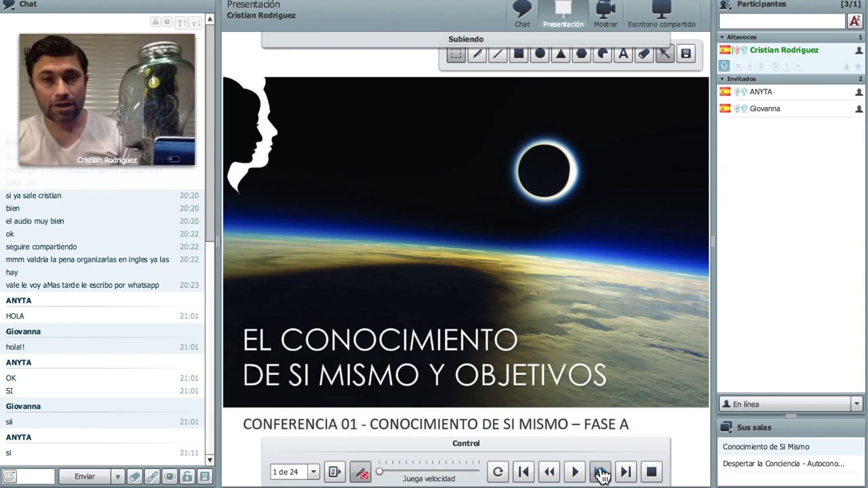Click the reload button in Control bar
The image size is (868, 488).
[x=498, y=472]
